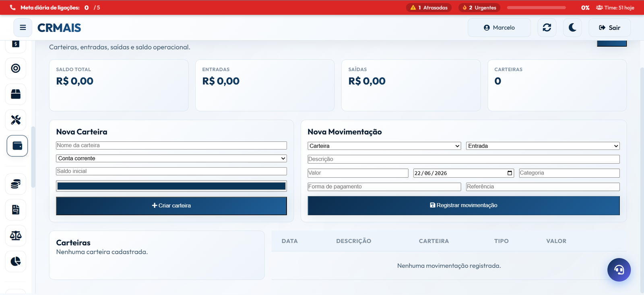Viewport: 644px width, 295px height.
Task: Click Registrar movimentação button
Action: pos(464,205)
